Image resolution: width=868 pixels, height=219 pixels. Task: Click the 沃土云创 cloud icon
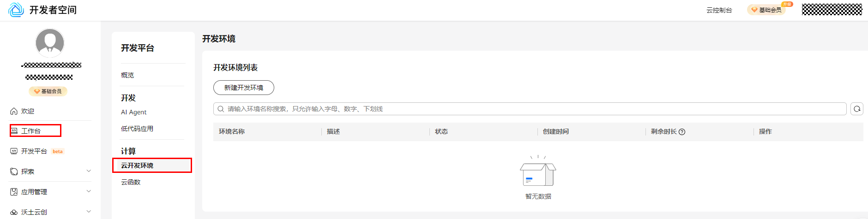pyautogui.click(x=14, y=212)
